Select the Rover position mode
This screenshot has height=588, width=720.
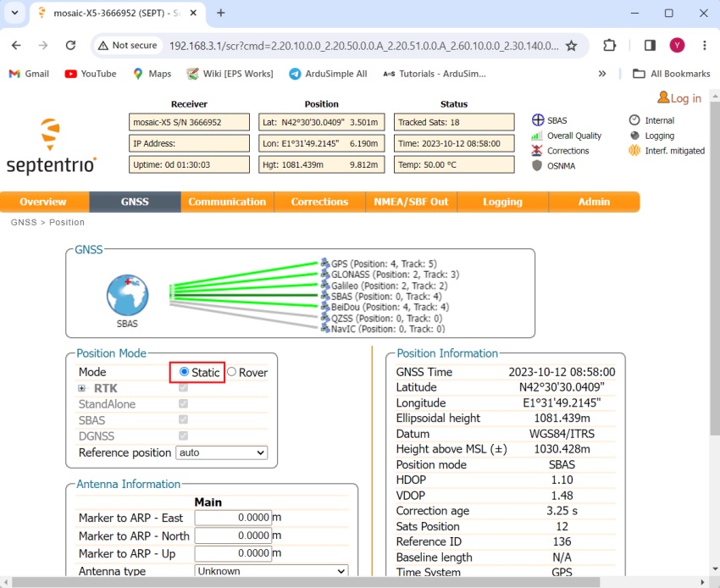tap(231, 372)
